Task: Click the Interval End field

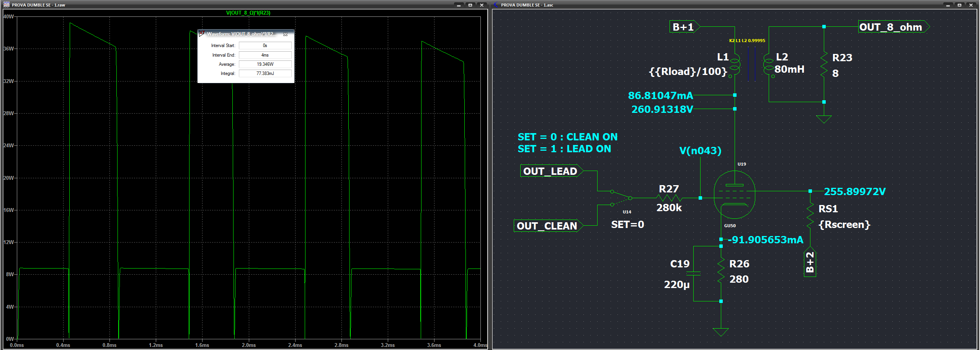Action: tap(265, 55)
